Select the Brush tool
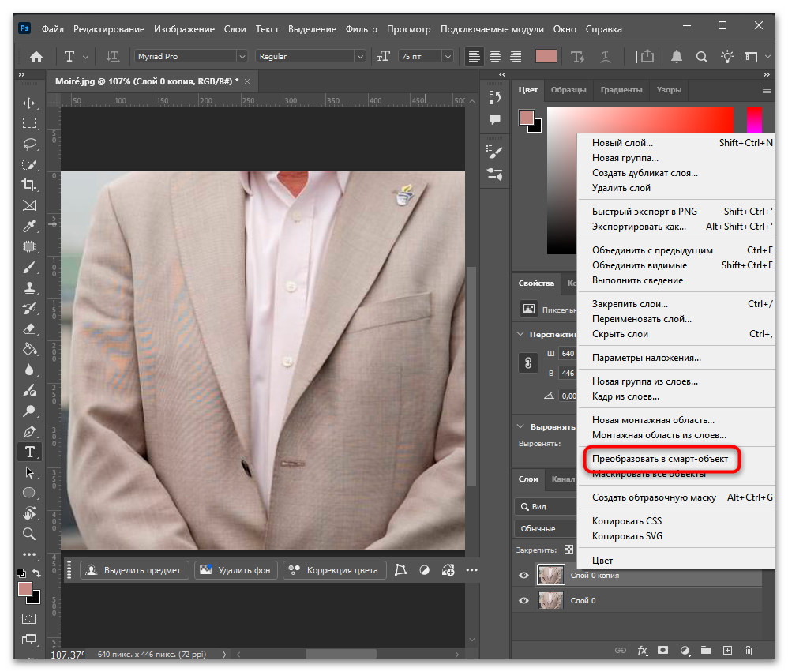The height and width of the screenshot is (672, 788). 29,268
